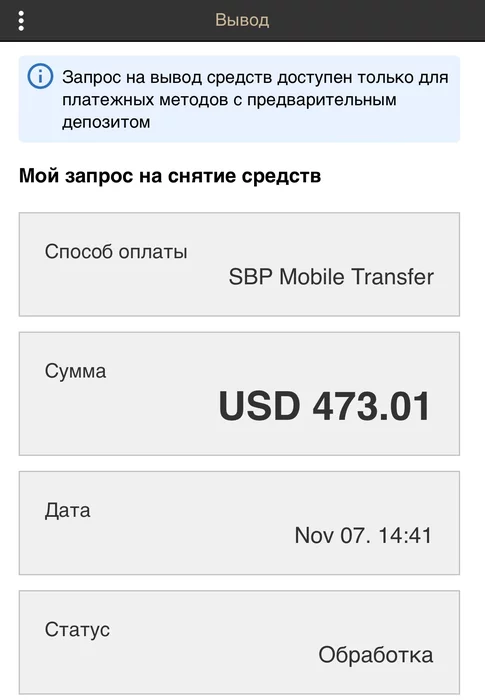The height and width of the screenshot is (700, 485).
Task: Click the SBP Mobile Transfer value
Action: (331, 276)
